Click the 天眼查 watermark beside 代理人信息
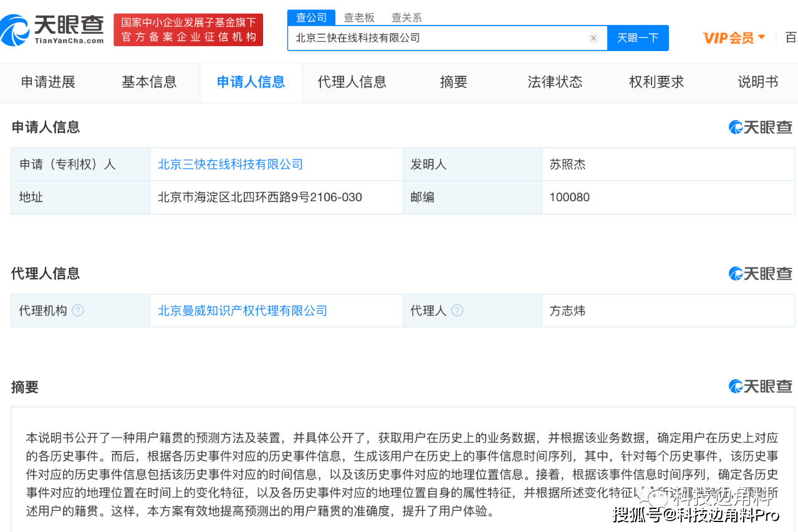This screenshot has height=532, width=798. coord(760,273)
